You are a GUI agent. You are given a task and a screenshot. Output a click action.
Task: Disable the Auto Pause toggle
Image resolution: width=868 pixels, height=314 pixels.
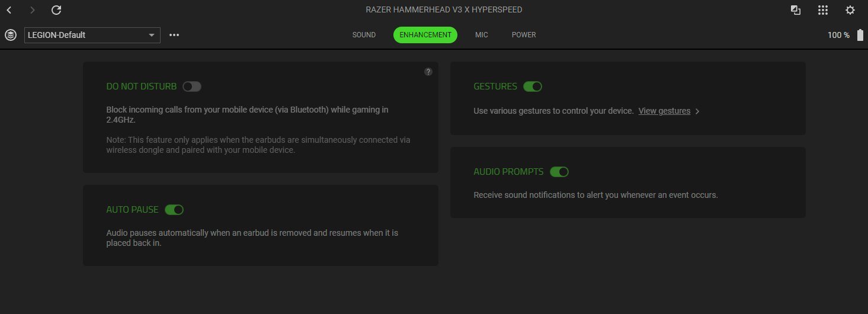coord(174,210)
